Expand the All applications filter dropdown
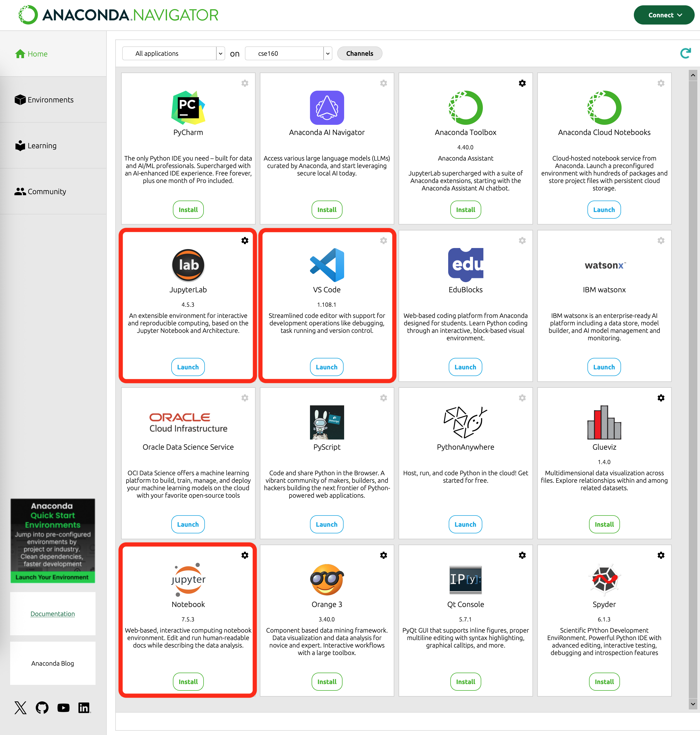 (173, 53)
